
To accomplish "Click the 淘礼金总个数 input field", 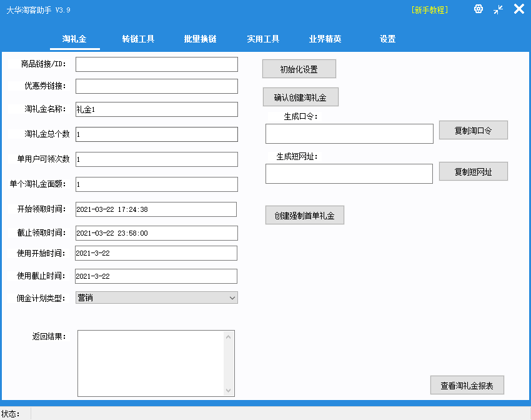I will point(156,134).
